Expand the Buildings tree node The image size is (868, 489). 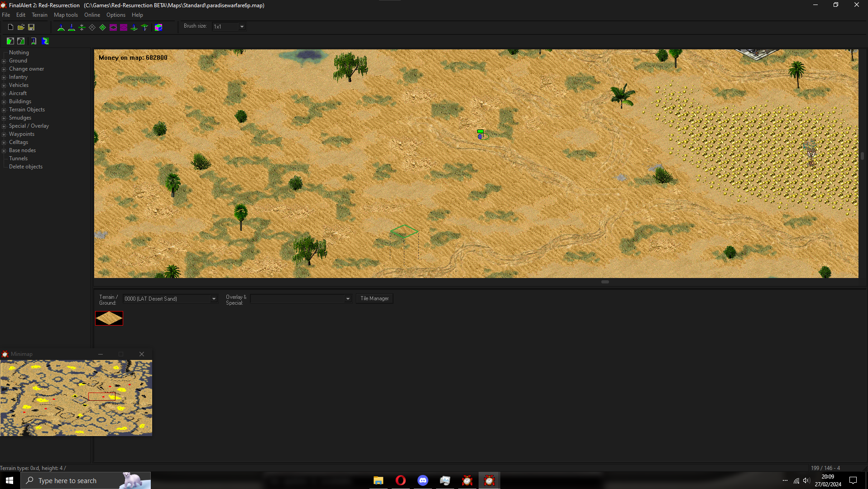[x=4, y=102]
